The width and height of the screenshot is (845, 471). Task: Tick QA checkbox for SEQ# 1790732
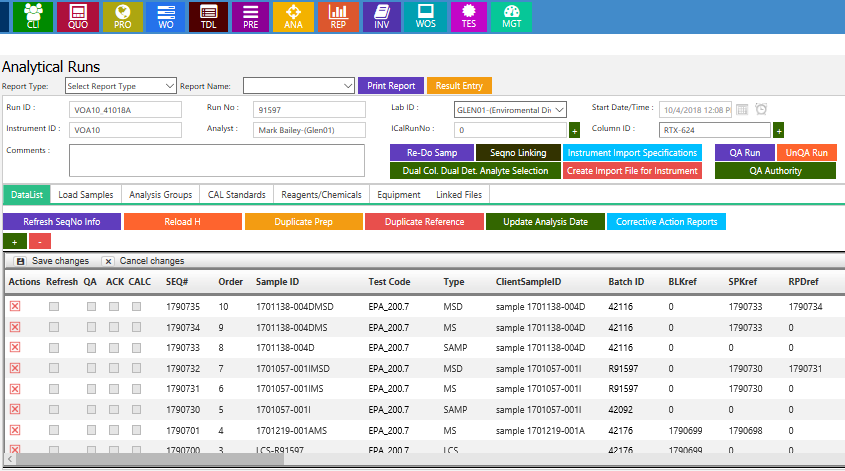point(92,368)
